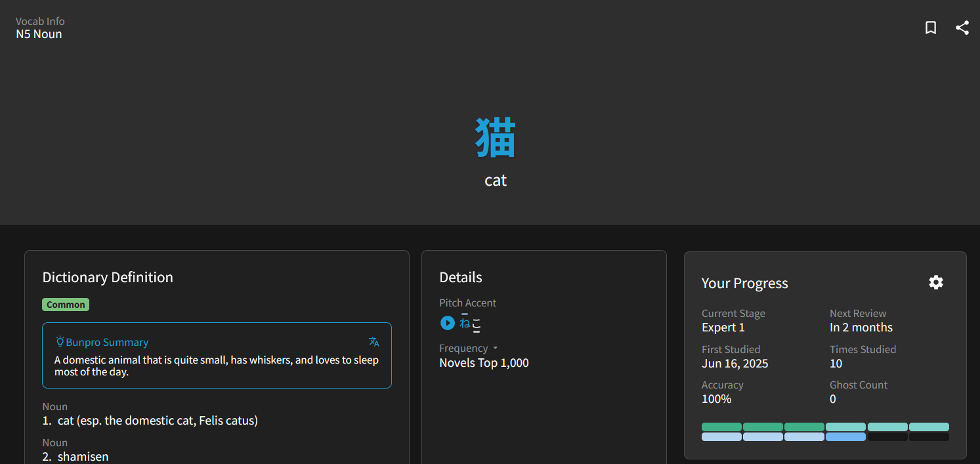Screen dimensions: 980x464
Task: Click the lightbulb icon beside Bunpro Summary
Action: (60, 342)
